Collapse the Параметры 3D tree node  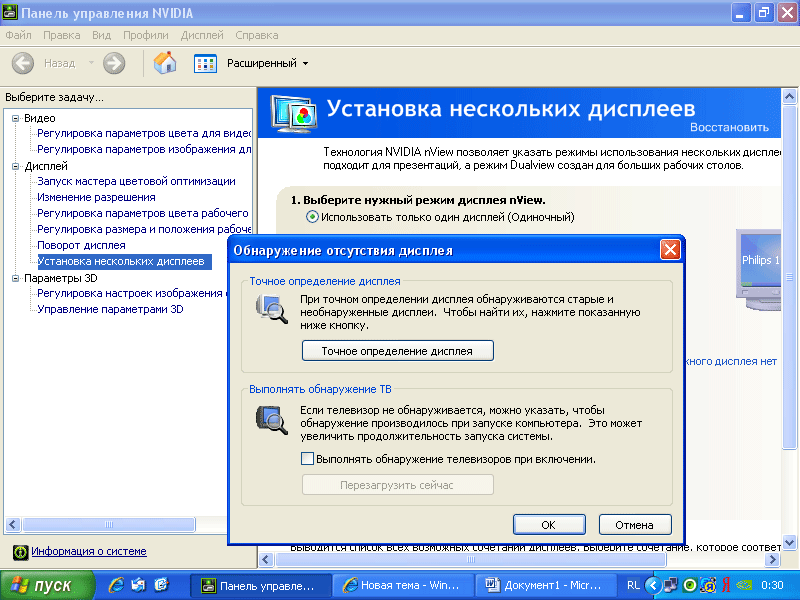tap(15, 278)
